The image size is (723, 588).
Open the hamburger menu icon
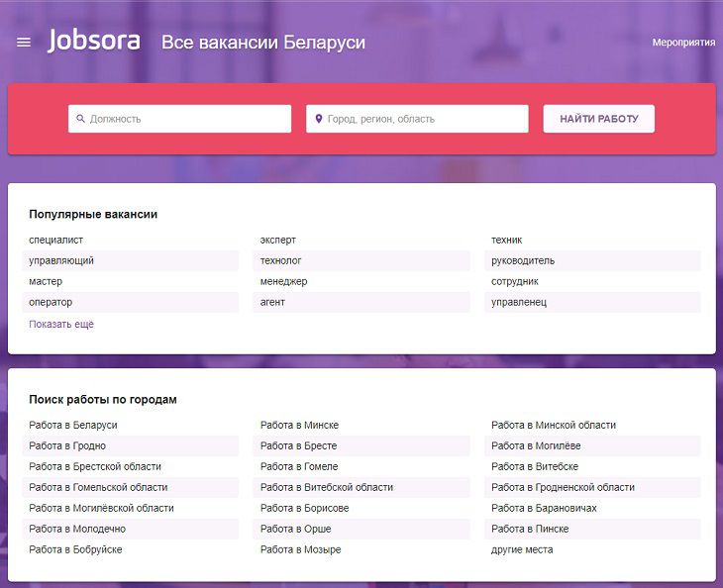[x=24, y=43]
